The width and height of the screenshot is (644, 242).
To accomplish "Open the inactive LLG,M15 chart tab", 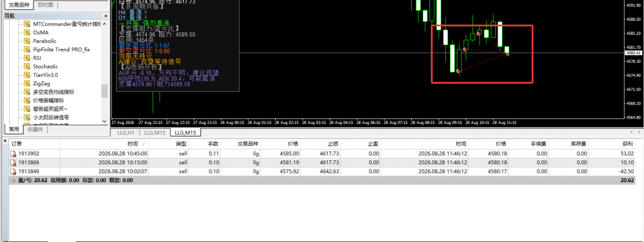I will 154,133.
